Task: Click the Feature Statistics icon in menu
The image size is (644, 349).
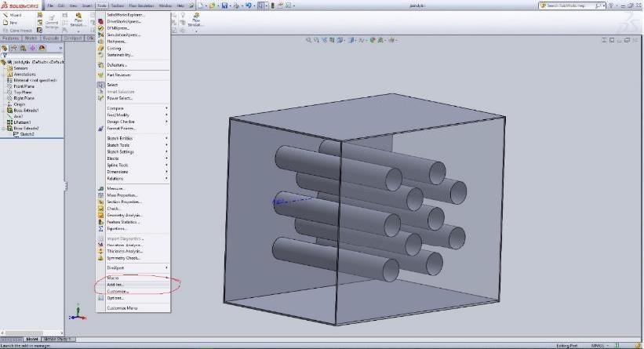Action: pyautogui.click(x=100, y=222)
